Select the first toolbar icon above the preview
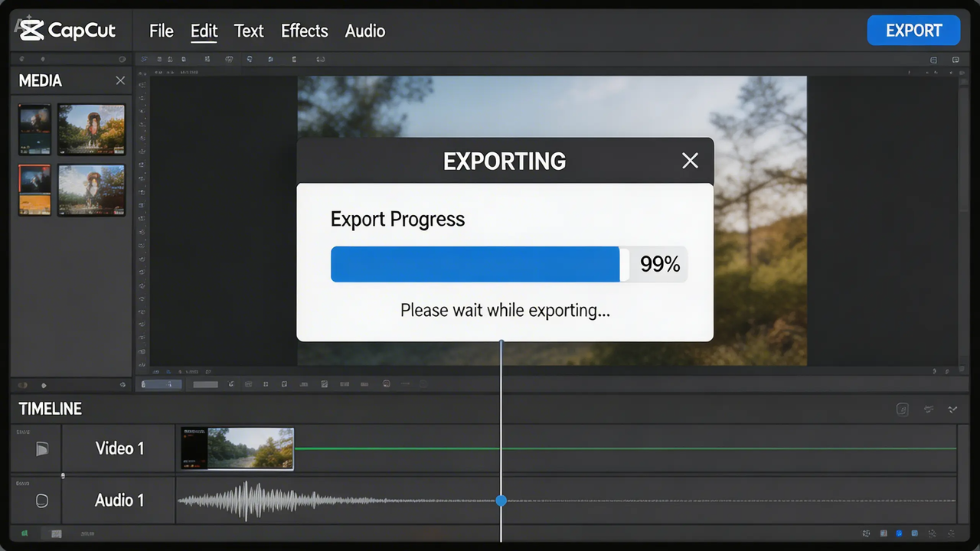The width and height of the screenshot is (980, 551). (x=144, y=59)
